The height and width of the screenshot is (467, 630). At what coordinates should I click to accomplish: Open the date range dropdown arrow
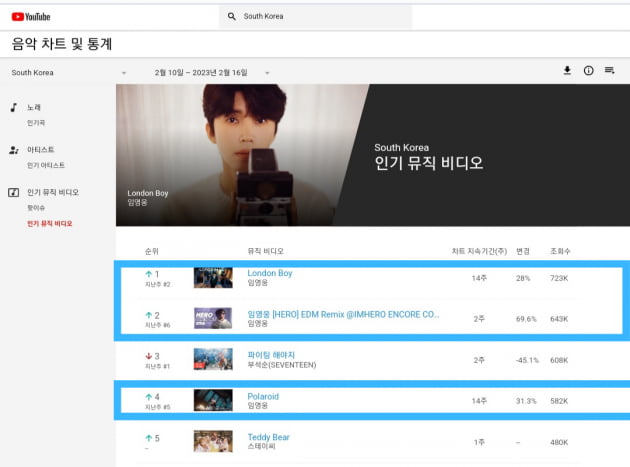tap(267, 73)
